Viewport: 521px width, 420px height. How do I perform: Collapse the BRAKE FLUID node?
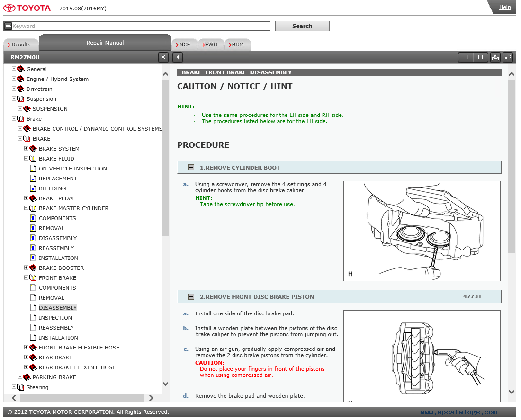tap(26, 158)
